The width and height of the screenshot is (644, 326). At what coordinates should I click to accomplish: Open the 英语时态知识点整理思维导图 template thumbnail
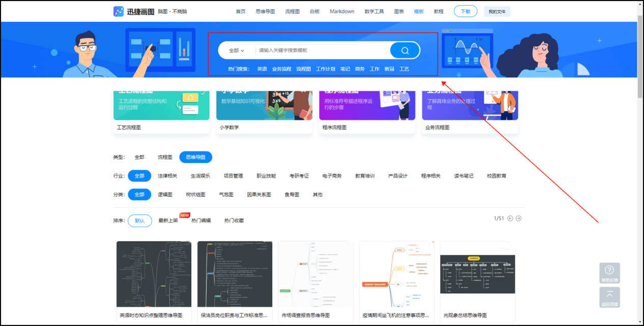154,274
